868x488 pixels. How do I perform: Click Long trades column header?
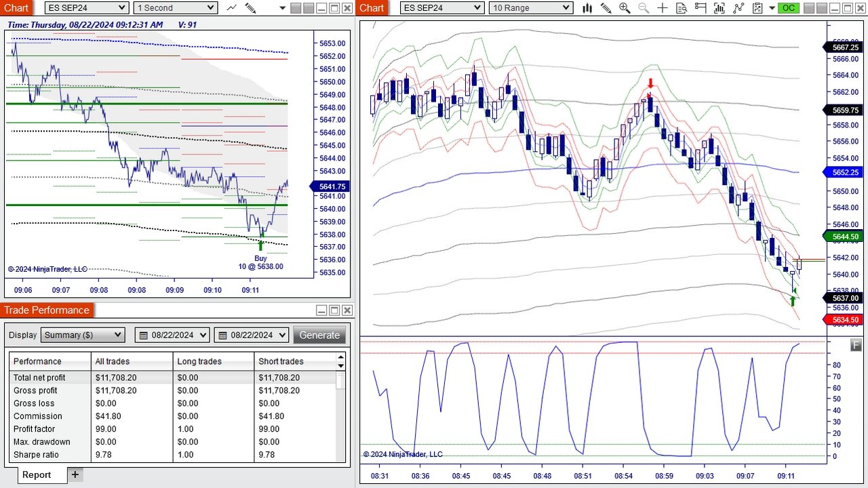[x=214, y=361]
